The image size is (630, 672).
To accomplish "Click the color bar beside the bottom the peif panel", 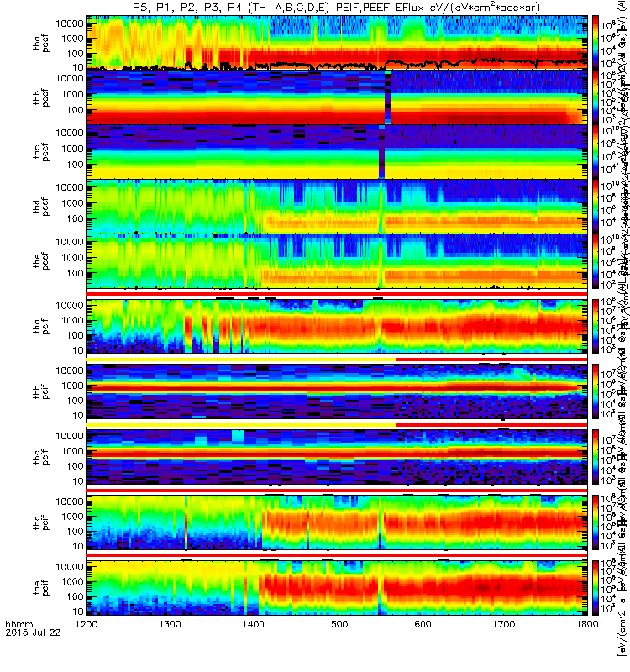I will [596, 587].
